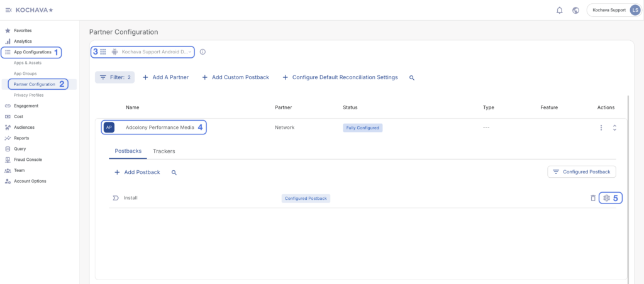This screenshot has width=644, height=284.
Task: Click the info icon beside app selector
Action: point(203,52)
